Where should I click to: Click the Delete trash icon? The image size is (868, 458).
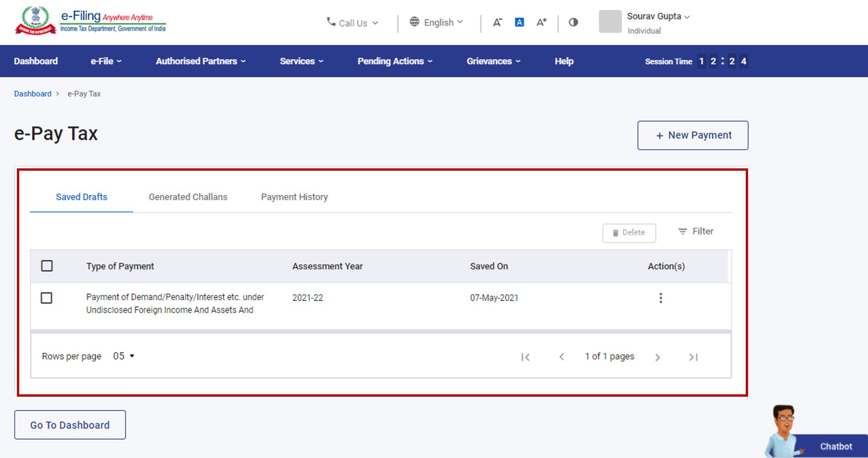point(629,233)
